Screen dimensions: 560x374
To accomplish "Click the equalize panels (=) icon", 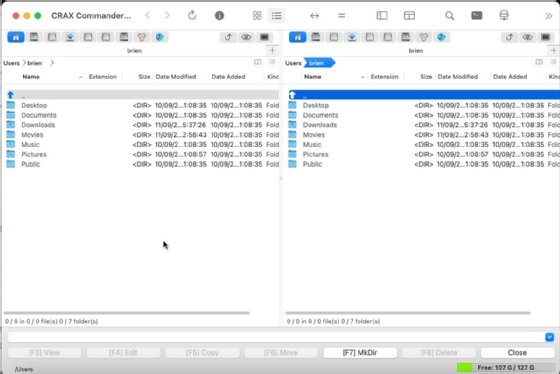I will [x=341, y=15].
